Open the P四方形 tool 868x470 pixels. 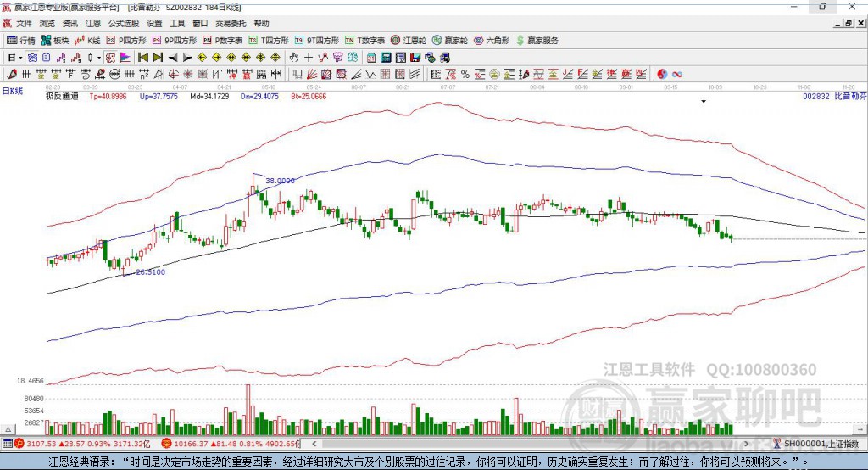click(126, 41)
